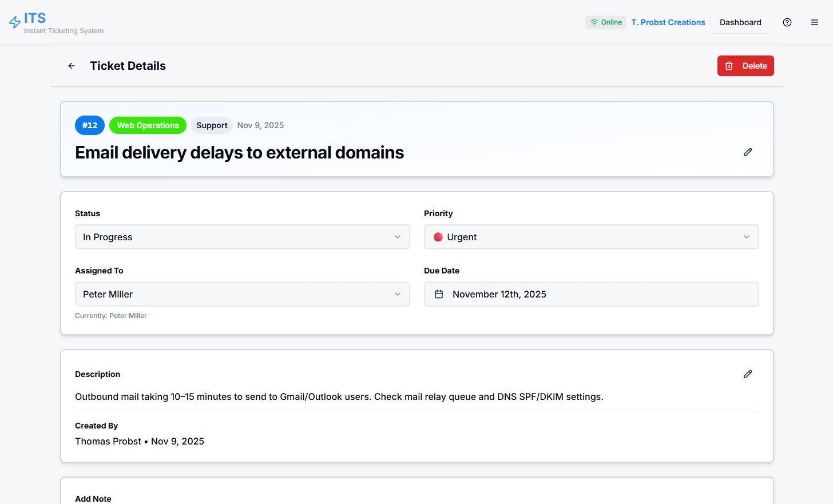Screen dimensions: 833x504
Task: Click the ITS lightning bolt logo
Action: point(14,22)
